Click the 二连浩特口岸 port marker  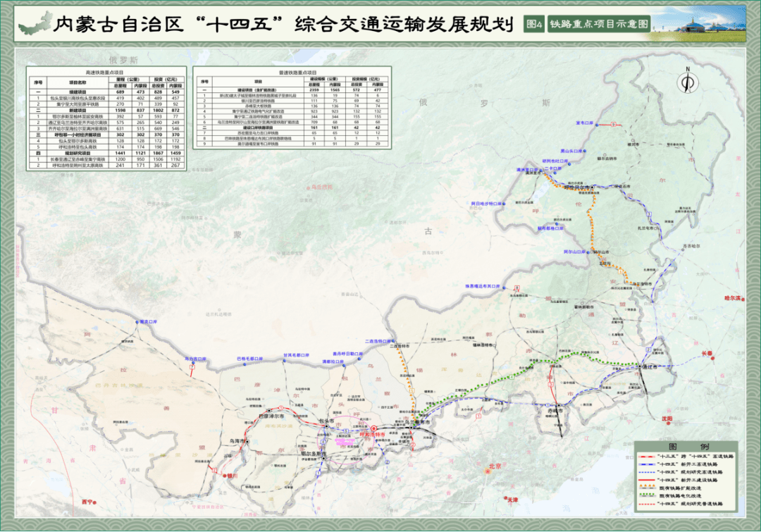coord(392,341)
